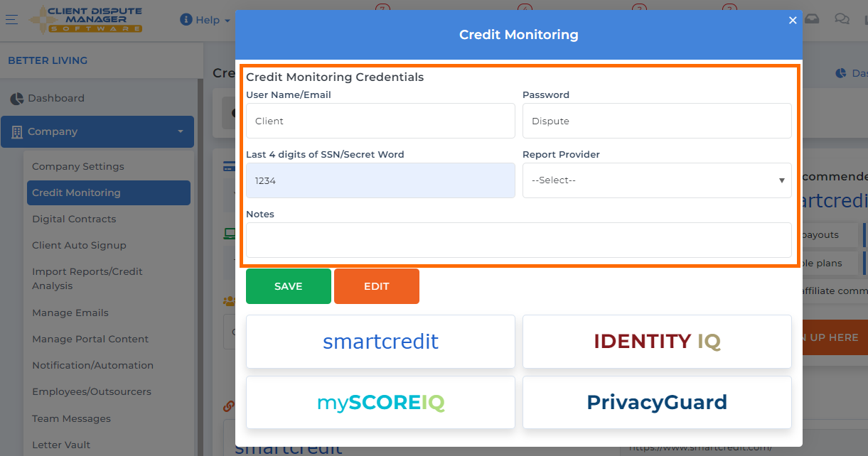This screenshot has height=456, width=868.
Task: Click the blue info icon next to Help
Action: 187,19
